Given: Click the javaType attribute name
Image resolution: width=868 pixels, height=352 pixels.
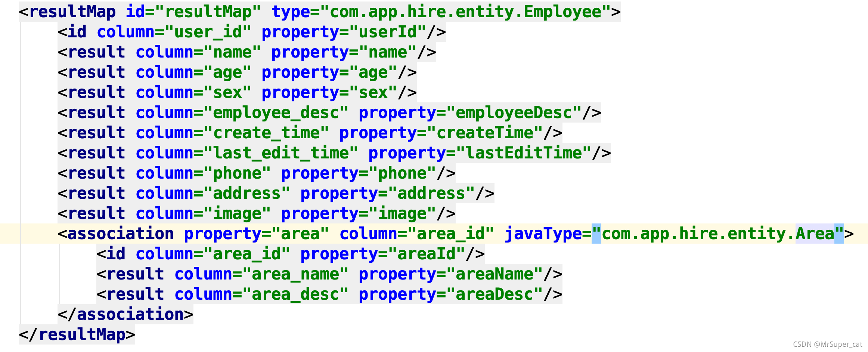Looking at the screenshot, I should point(543,234).
